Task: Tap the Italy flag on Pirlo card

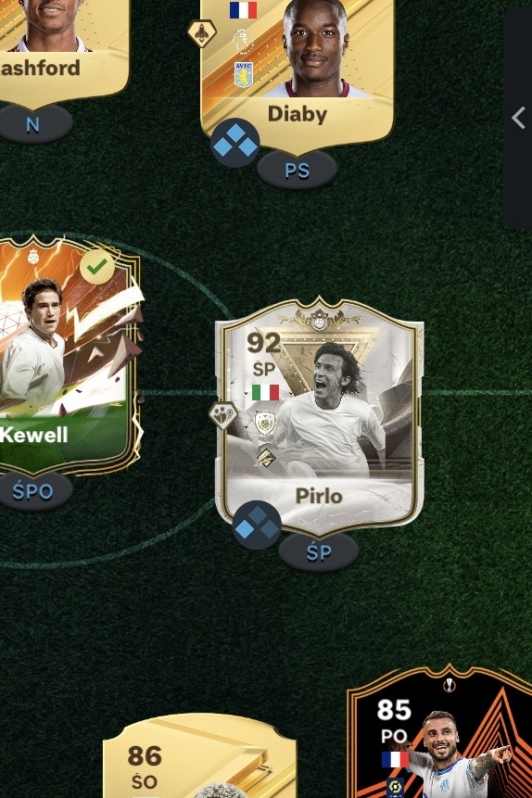Action: pyautogui.click(x=265, y=392)
